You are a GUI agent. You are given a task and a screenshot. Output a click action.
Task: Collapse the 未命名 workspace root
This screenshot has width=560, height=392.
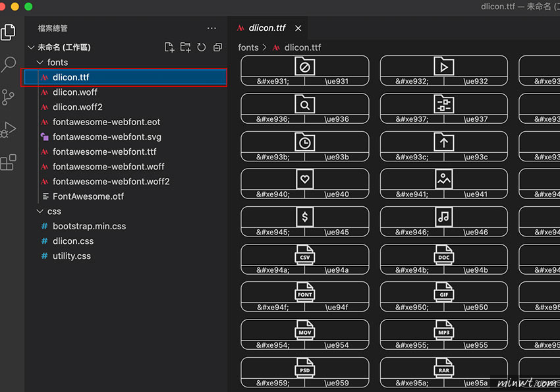31,47
